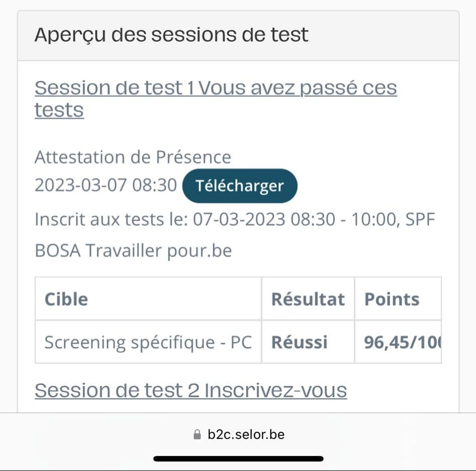This screenshot has height=471, width=476.
Task: Click the BOSA Travailler pour.be text
Action: [133, 250]
